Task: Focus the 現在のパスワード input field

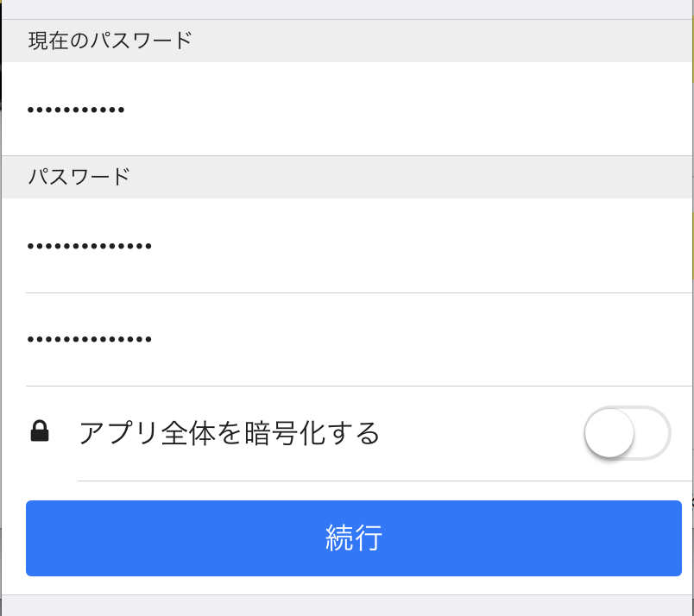Action: 347,109
